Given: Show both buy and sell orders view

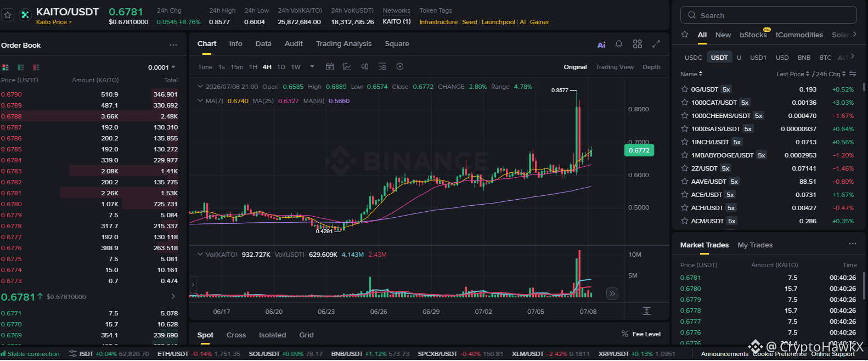Looking at the screenshot, I should 5,67.
